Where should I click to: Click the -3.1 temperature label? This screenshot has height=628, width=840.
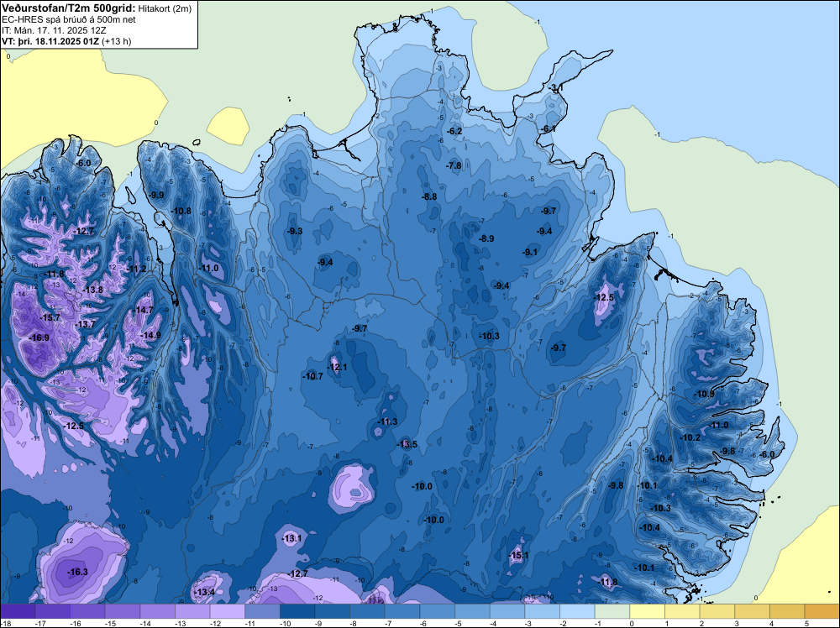[x=556, y=88]
